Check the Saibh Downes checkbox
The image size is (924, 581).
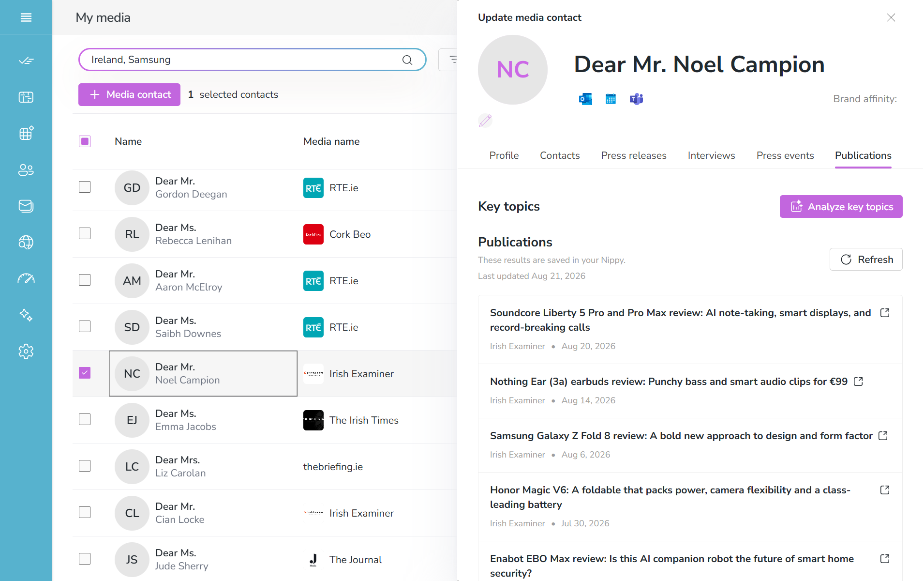(x=85, y=326)
